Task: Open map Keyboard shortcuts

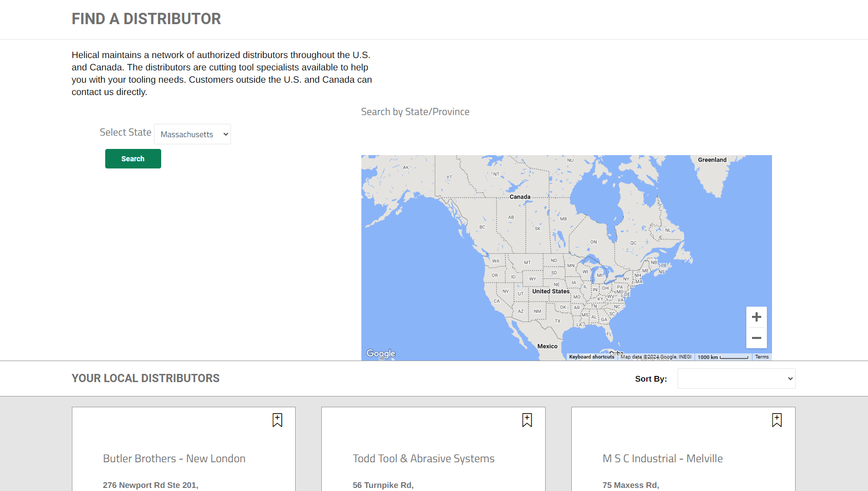Action: point(591,357)
